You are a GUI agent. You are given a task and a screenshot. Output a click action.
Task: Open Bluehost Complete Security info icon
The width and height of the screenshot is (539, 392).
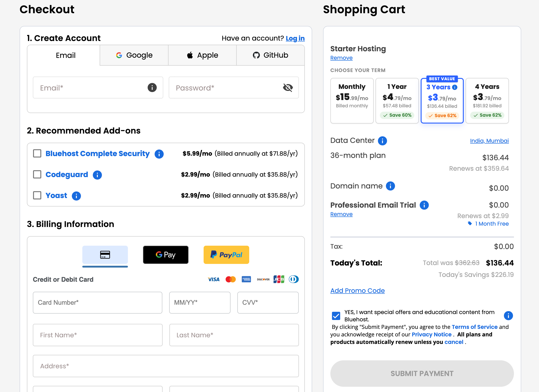[x=159, y=154]
